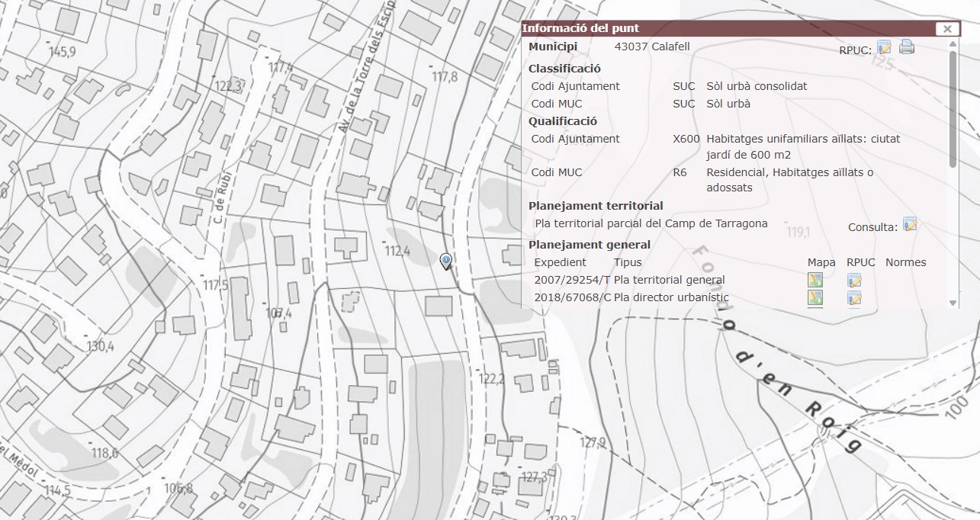Open the Consulta icon for Pla territorial parcial
The height and width of the screenshot is (520, 980).
click(x=910, y=224)
